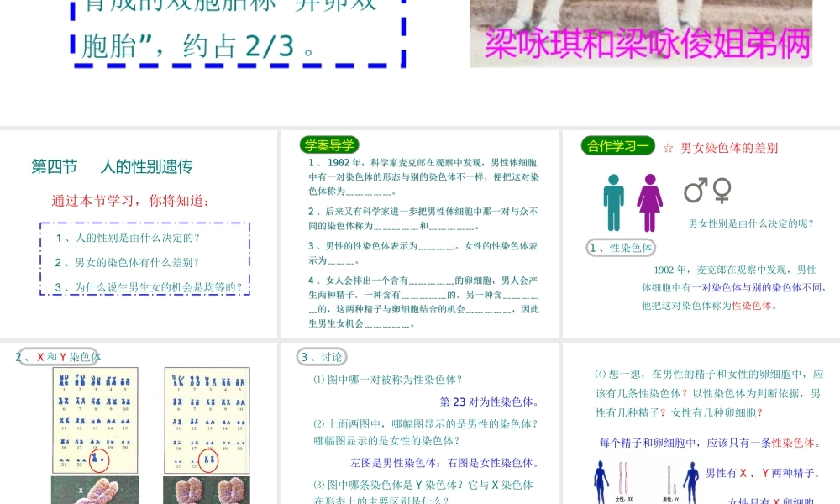Open the 合作学习一 slide thumbnail
The height and width of the screenshot is (504, 840).
tap(701, 234)
